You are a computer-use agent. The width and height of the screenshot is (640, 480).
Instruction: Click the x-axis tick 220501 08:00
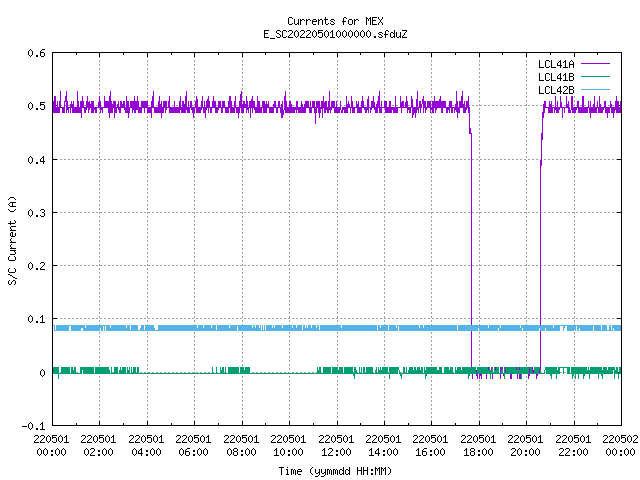click(x=241, y=446)
